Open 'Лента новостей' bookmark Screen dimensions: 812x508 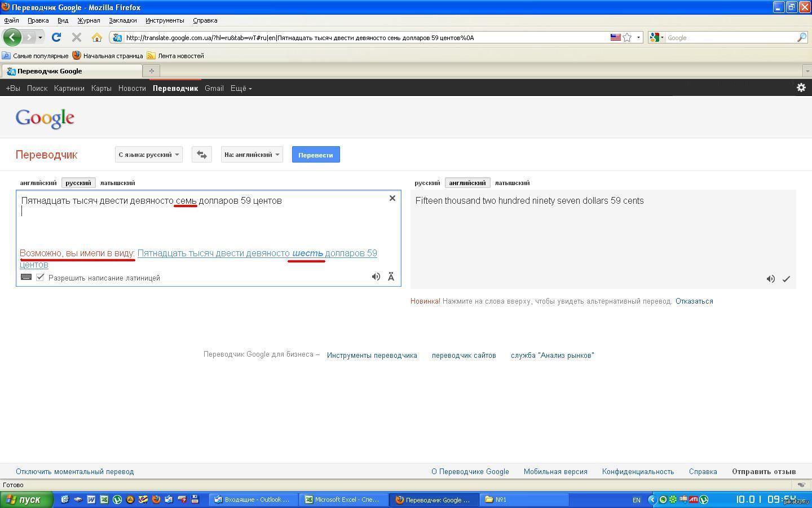(175, 56)
